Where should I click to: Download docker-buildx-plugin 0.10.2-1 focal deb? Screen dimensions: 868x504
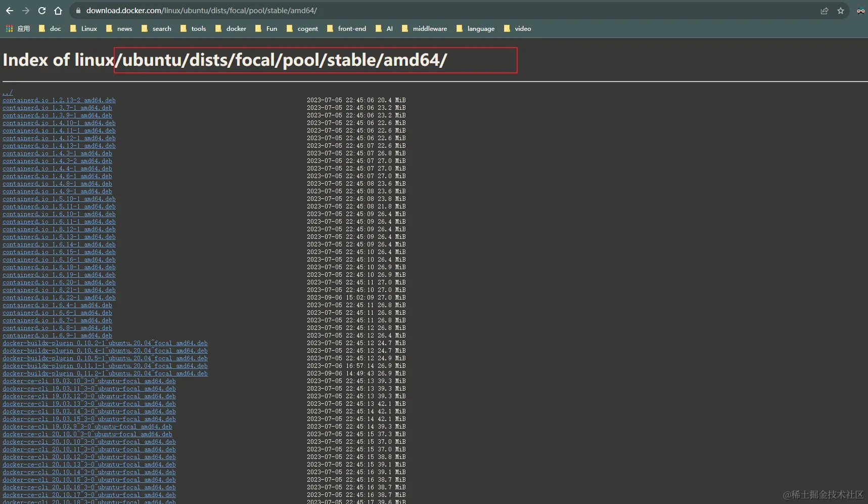(105, 343)
